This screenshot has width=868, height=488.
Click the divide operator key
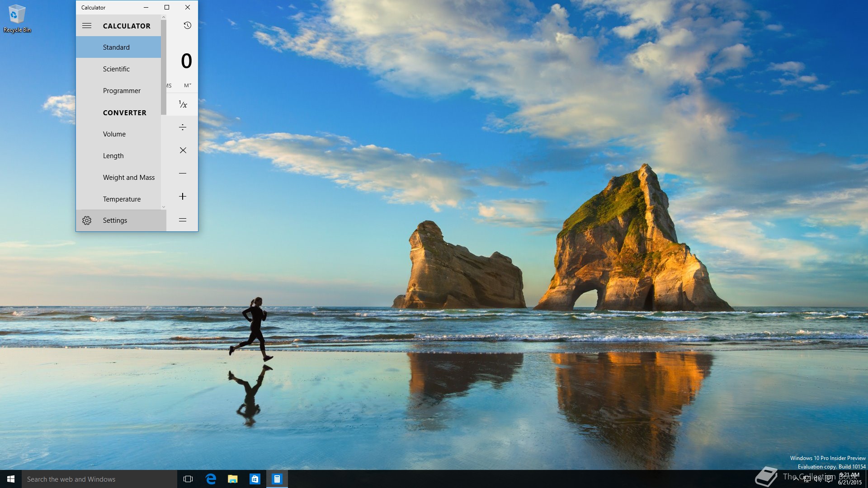(183, 127)
